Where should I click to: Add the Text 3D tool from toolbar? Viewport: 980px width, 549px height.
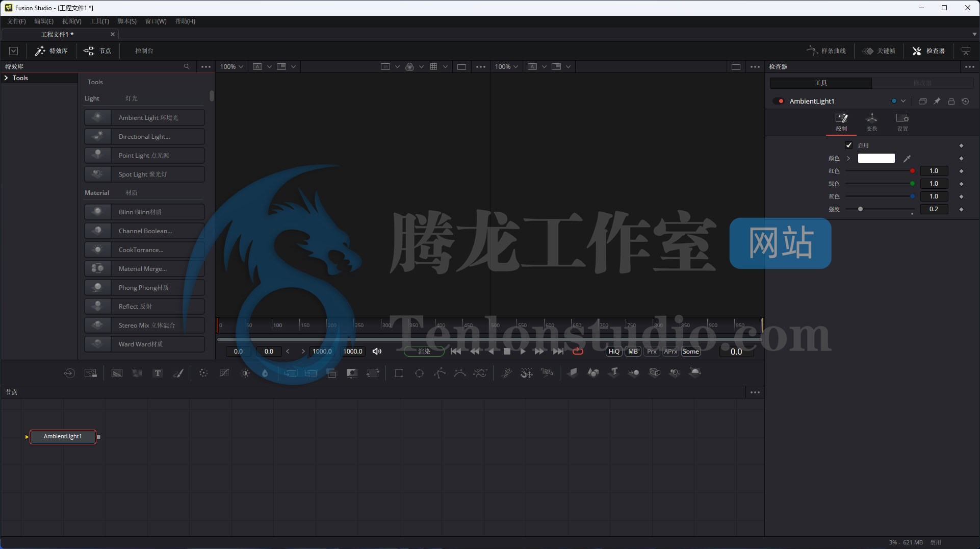[x=613, y=372]
